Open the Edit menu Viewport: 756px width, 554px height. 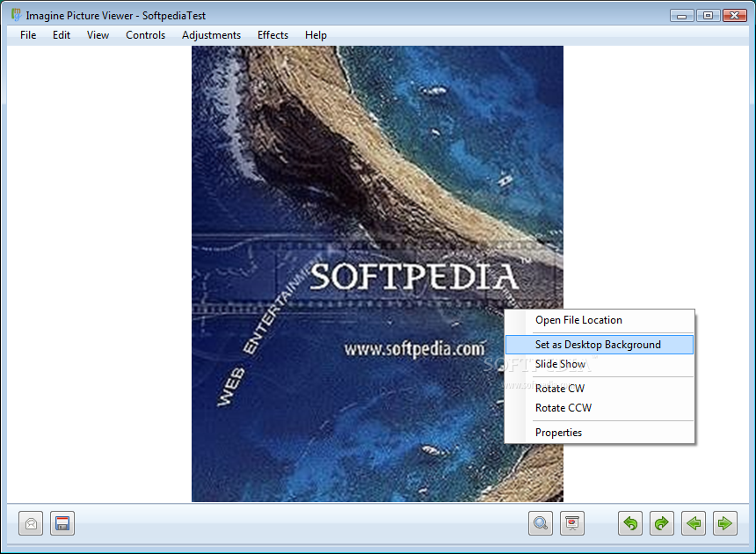coord(62,35)
